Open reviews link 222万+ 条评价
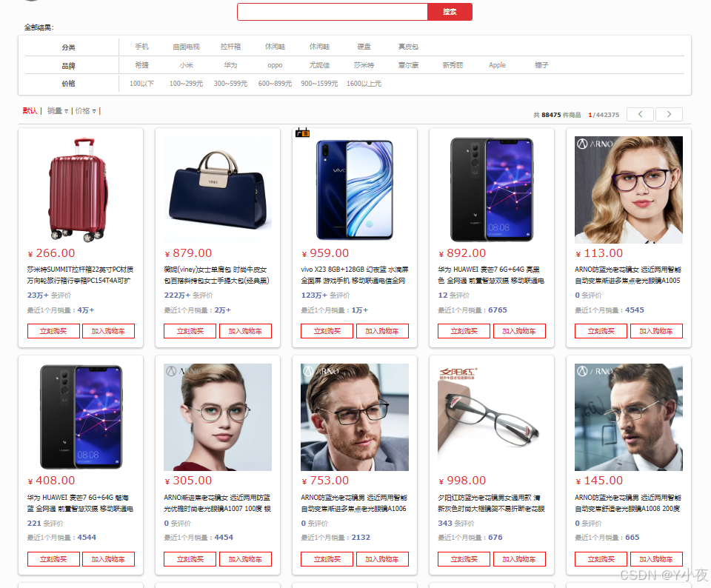Image resolution: width=711 pixels, height=588 pixels. [188, 295]
